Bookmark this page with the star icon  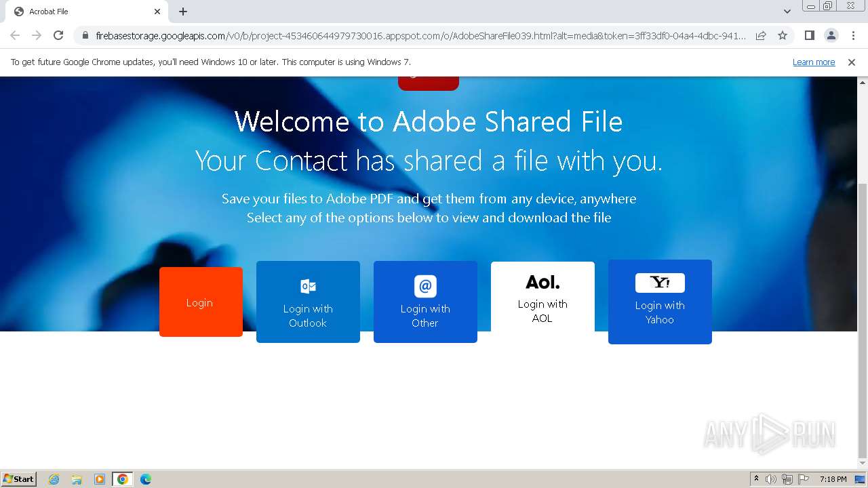coord(783,35)
